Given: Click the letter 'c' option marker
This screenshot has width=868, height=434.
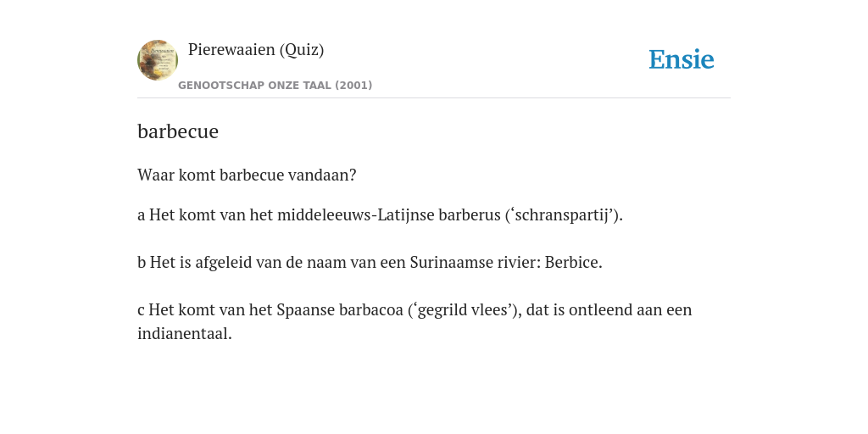Looking at the screenshot, I should click(x=142, y=310).
